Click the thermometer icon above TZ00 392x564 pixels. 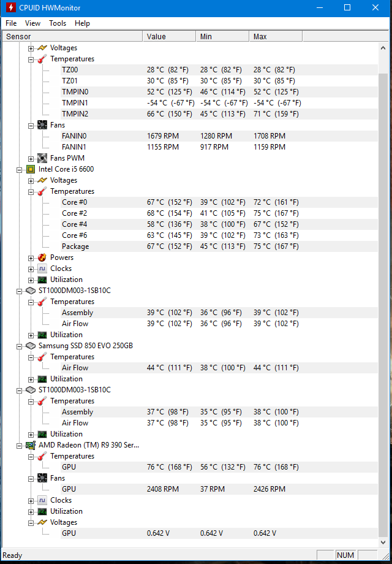42,59
